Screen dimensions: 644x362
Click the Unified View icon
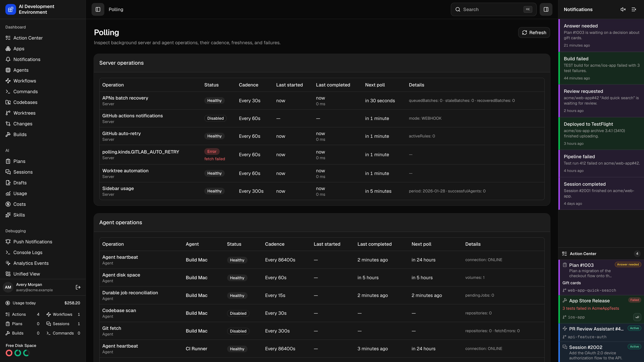pyautogui.click(x=8, y=274)
